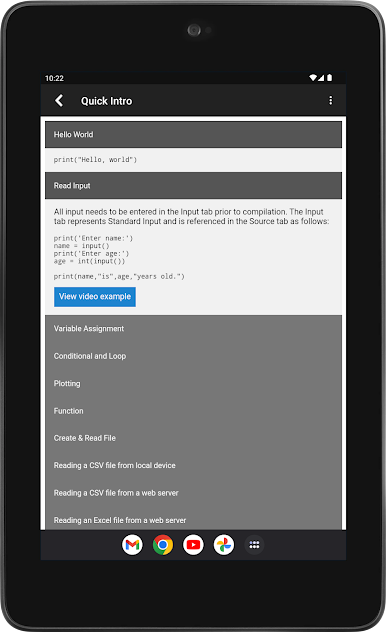386x632 pixels.
Task: Collapse the Hello World section
Action: (193, 135)
